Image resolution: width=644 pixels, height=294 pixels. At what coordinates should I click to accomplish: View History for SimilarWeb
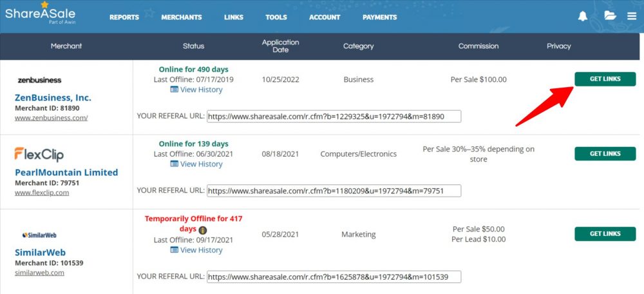(x=196, y=250)
